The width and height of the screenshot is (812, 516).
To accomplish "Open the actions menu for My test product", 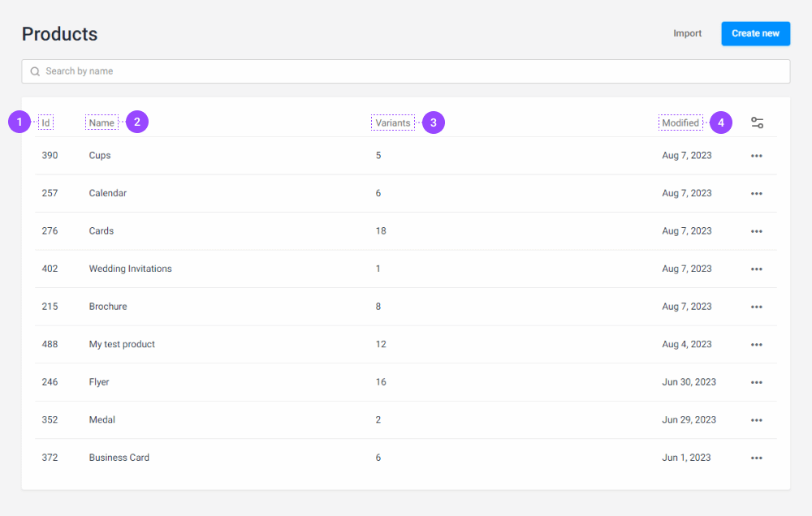I will pos(757,344).
